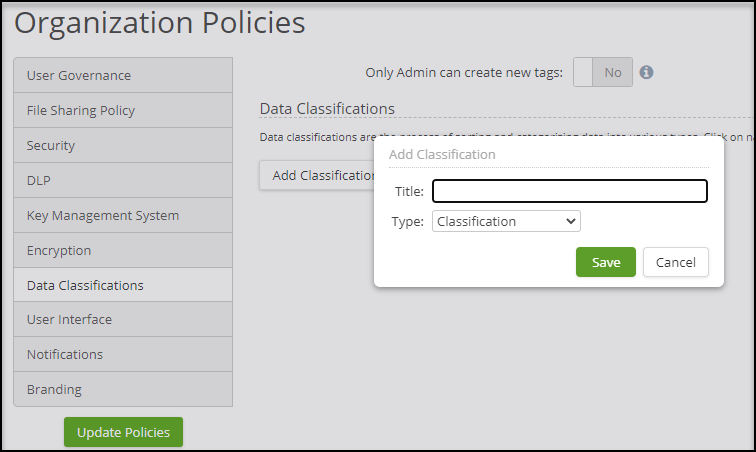This screenshot has height=452, width=756.
Task: Go to the Branding tab
Action: click(123, 390)
